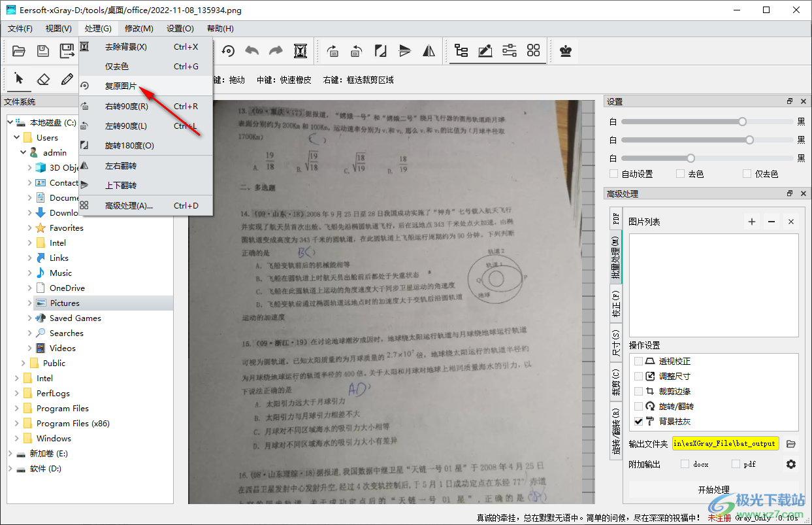Image resolution: width=812 pixels, height=525 pixels.
Task: Flip the image horizontally using the toolbar icon
Action: (429, 50)
